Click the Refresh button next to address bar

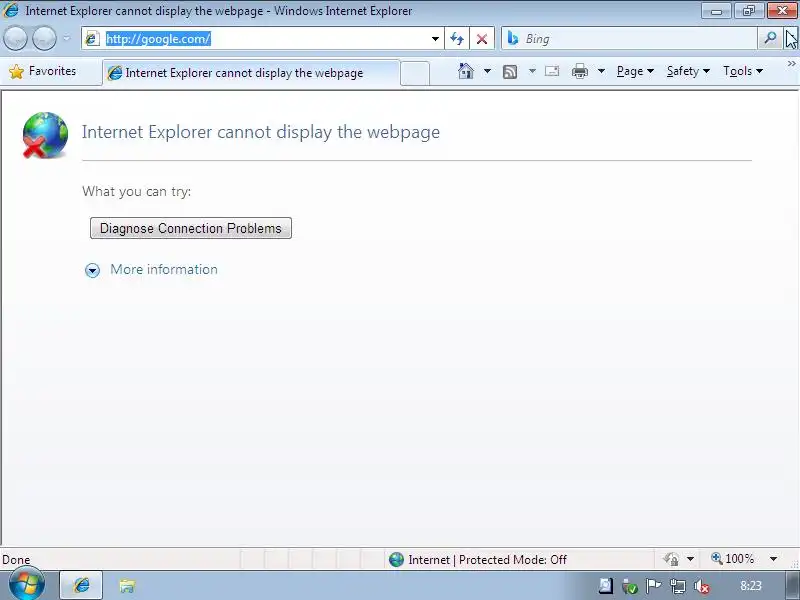point(457,39)
